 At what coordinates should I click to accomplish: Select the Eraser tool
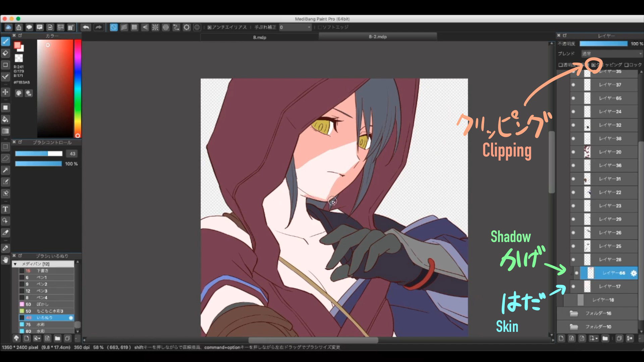[x=5, y=53]
